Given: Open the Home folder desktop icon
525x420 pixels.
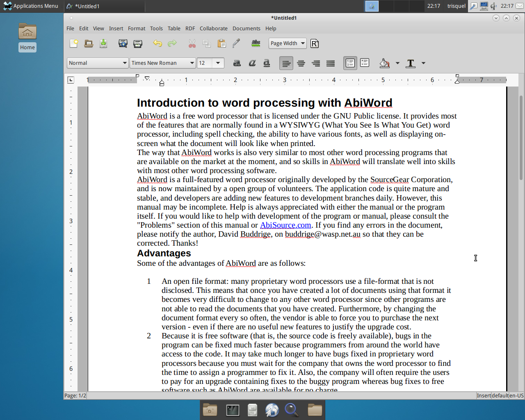Looking at the screenshot, I should pyautogui.click(x=27, y=37).
